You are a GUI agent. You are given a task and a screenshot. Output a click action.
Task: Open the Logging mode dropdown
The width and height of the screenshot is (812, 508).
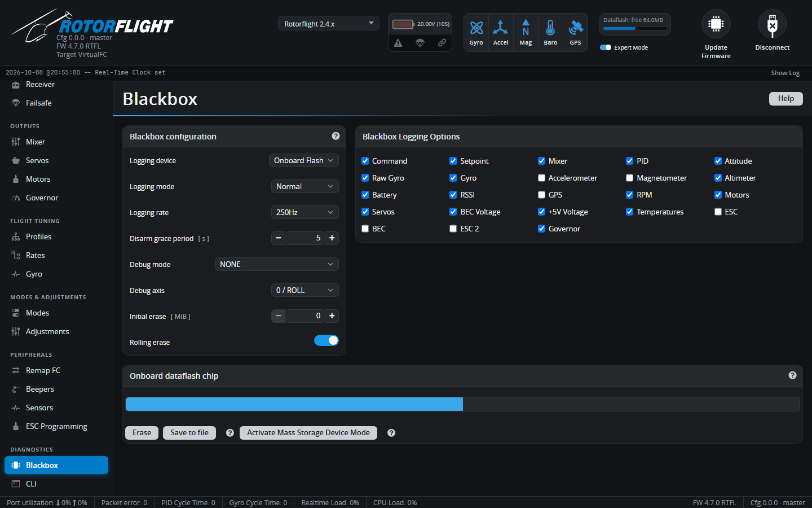[x=305, y=186]
